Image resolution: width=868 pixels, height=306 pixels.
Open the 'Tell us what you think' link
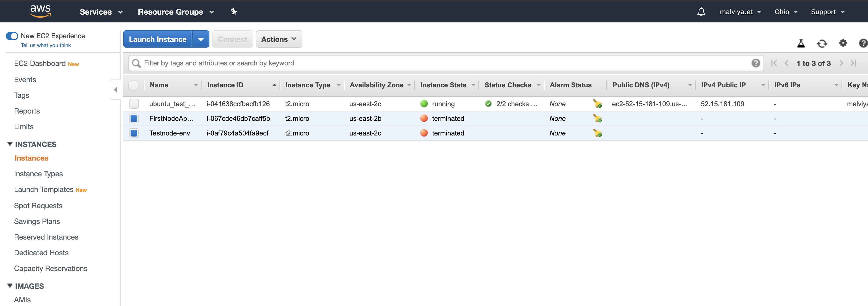pos(46,45)
